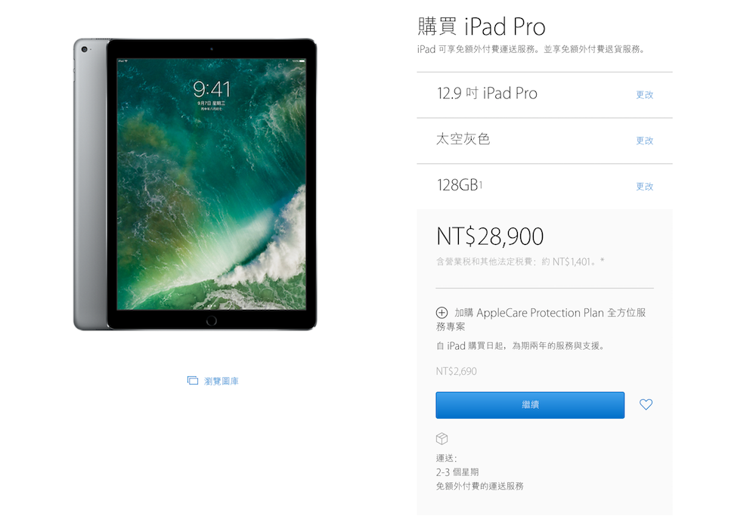This screenshot has height=532, width=756.
Task: Click the tax note asterisk after NT$1,401
Action: 603,260
